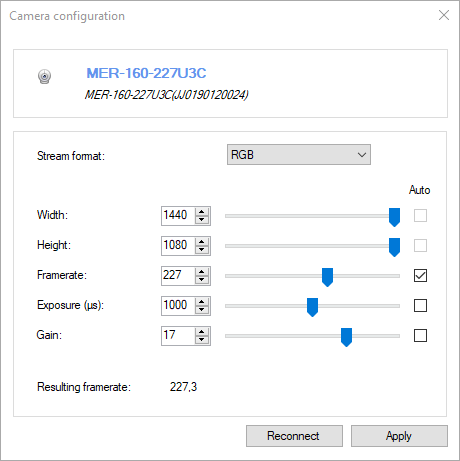Viewport: 460px width, 461px height.
Task: Decrease Exposure with the down spinner arrow
Action: tap(202, 310)
